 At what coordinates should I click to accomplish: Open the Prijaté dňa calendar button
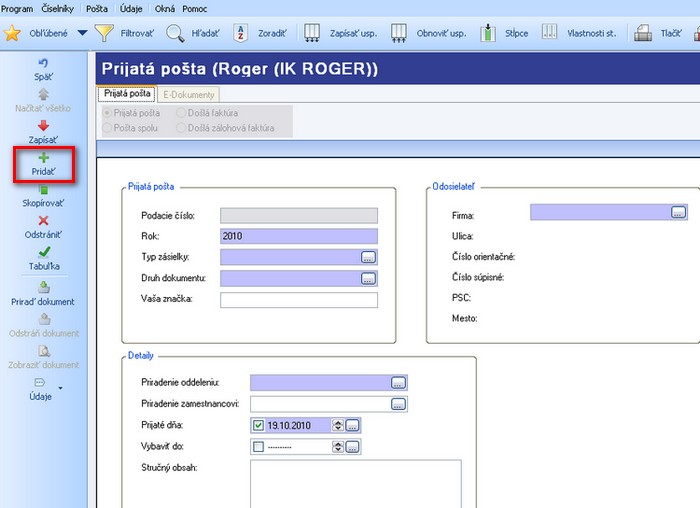point(352,425)
